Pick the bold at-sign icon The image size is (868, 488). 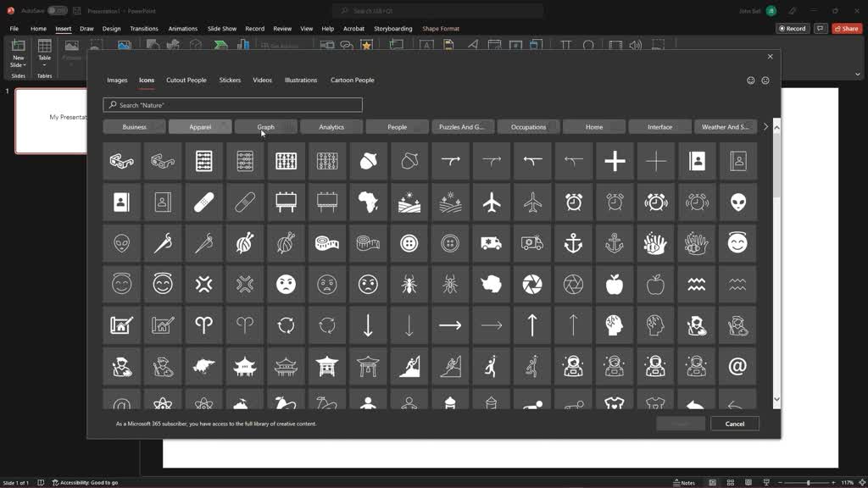click(738, 366)
